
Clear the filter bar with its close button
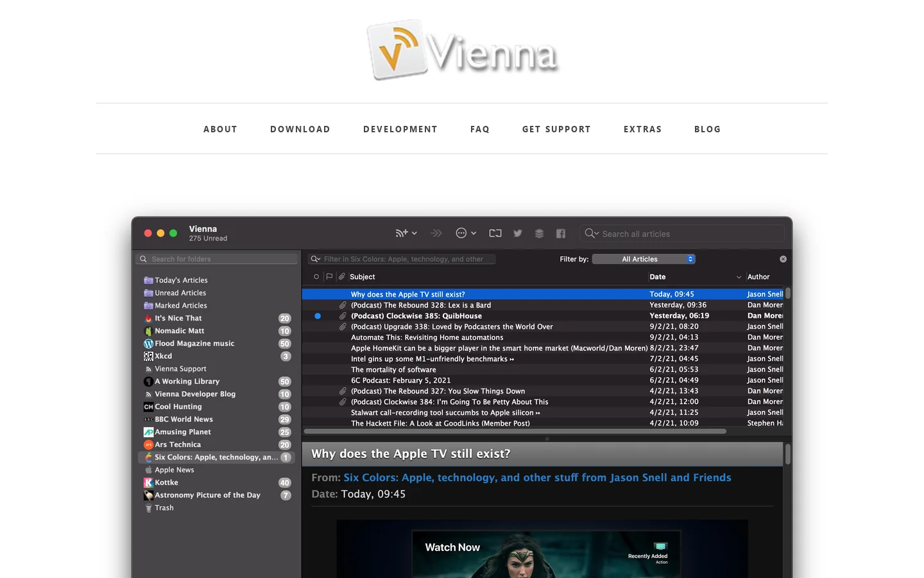[x=783, y=259]
